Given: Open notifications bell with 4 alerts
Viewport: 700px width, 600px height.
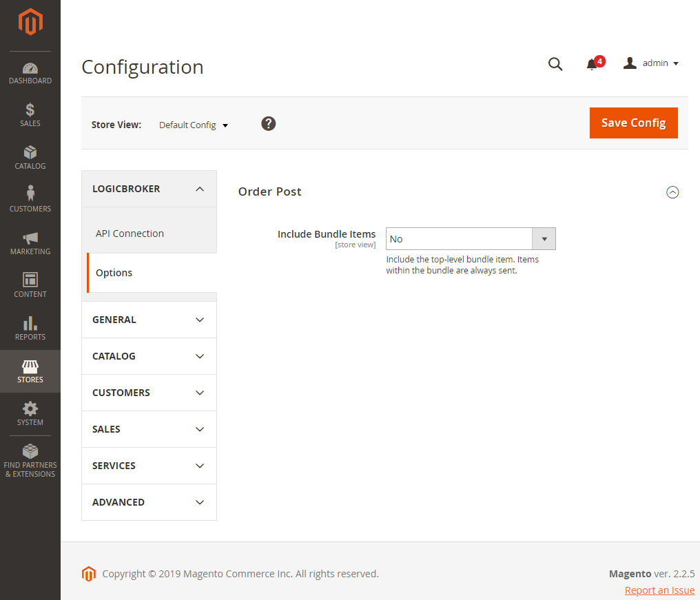Looking at the screenshot, I should pos(592,64).
